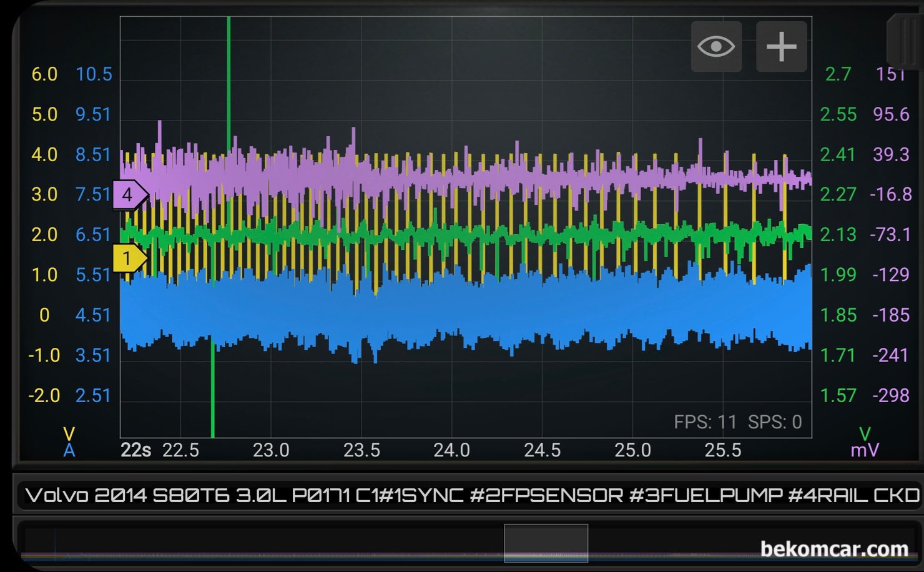Screen dimensions: 924x572
Task: Click the 23.0 time axis label
Action: (x=271, y=450)
